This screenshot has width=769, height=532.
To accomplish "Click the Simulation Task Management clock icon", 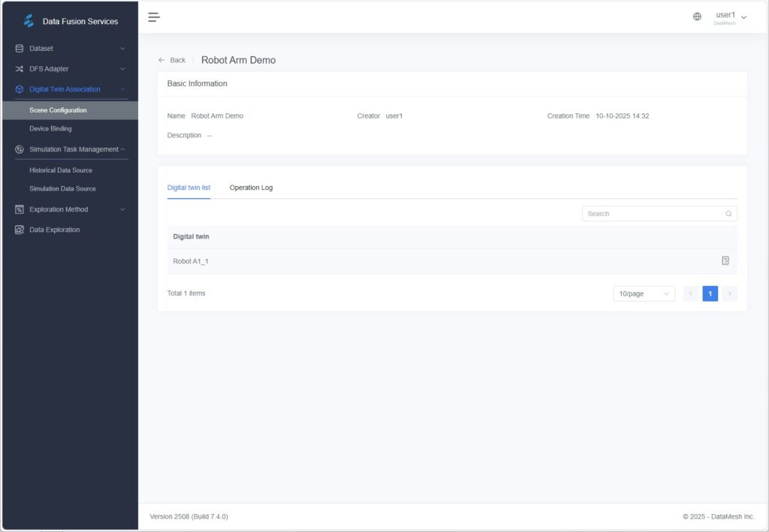I will (18, 149).
